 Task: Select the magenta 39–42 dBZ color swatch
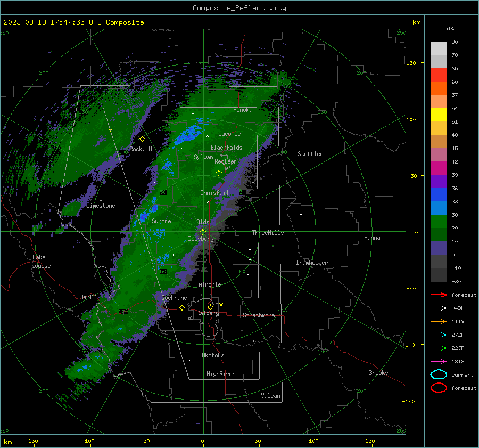(439, 168)
